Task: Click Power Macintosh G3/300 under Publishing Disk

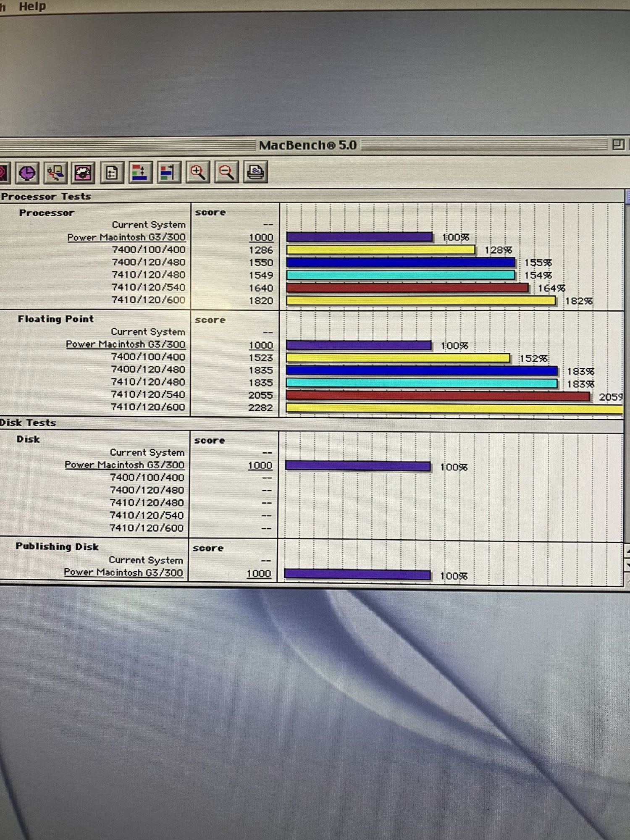Action: pos(123,572)
